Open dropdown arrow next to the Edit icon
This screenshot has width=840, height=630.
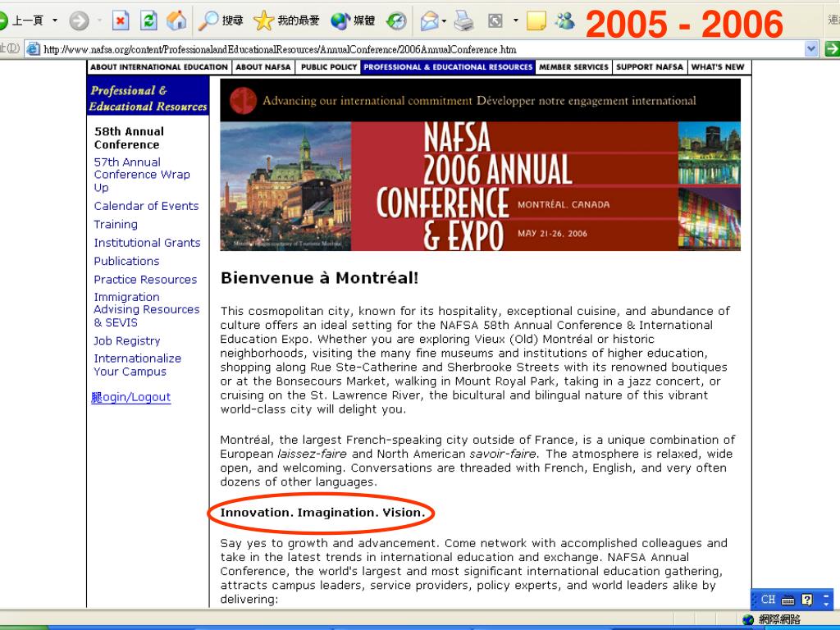[x=515, y=21]
